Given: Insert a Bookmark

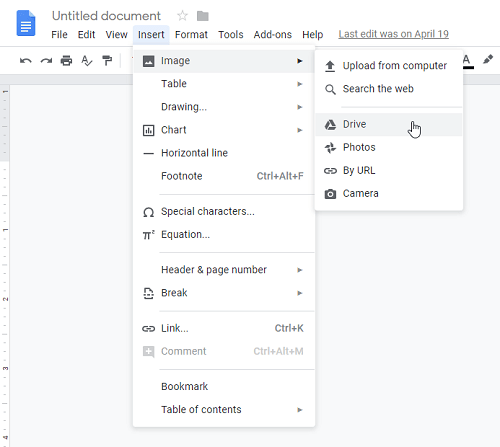Looking at the screenshot, I should coord(224,387).
